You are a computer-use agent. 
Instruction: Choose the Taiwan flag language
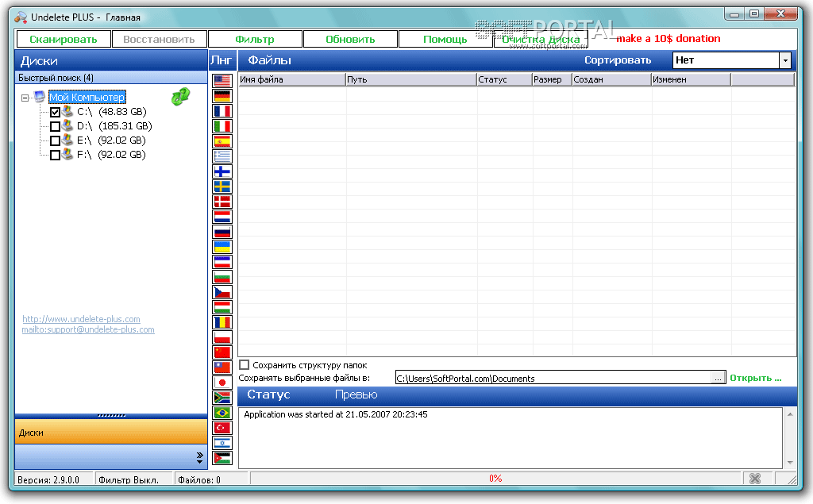click(222, 367)
